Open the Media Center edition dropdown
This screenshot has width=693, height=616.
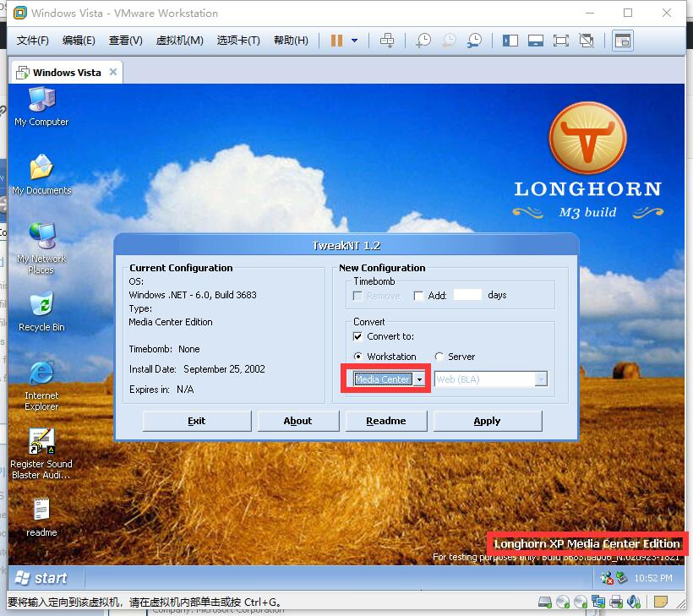419,379
